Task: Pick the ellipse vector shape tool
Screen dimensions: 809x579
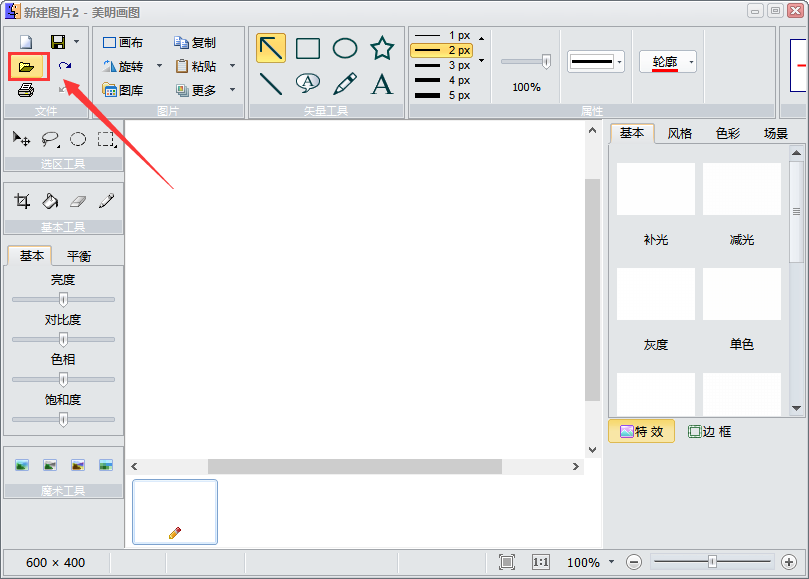Action: coord(345,48)
